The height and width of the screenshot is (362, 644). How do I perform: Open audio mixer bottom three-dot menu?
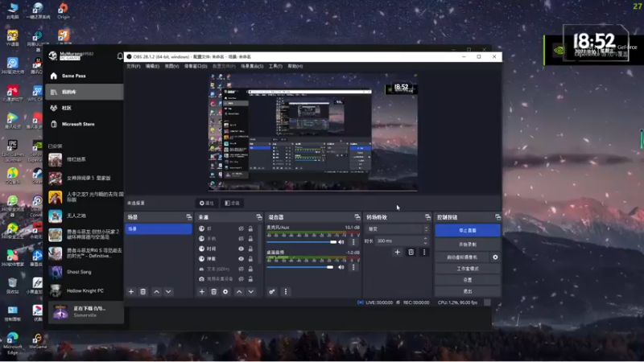286,291
